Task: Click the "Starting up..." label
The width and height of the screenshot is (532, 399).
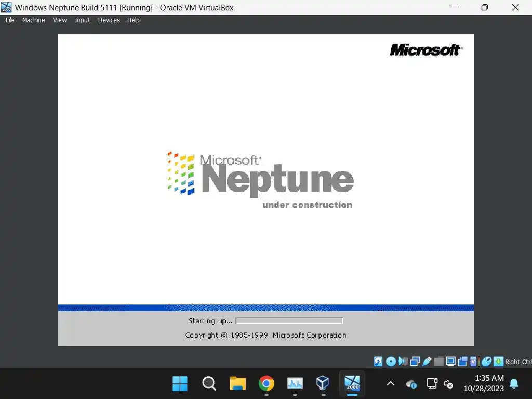Action: coord(210,321)
